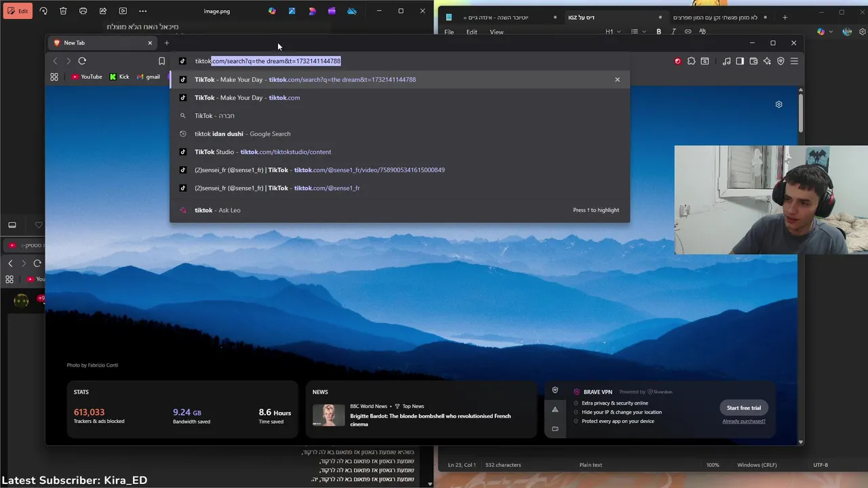Toggle the Brave sidebar panel icon
868x488 pixels.
click(740, 61)
